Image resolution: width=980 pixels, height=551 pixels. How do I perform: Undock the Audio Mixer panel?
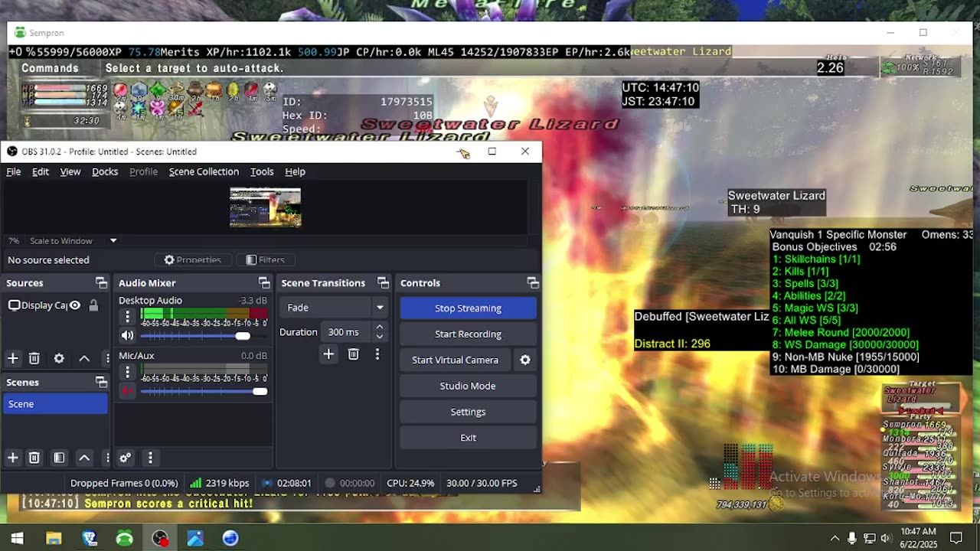(x=264, y=283)
